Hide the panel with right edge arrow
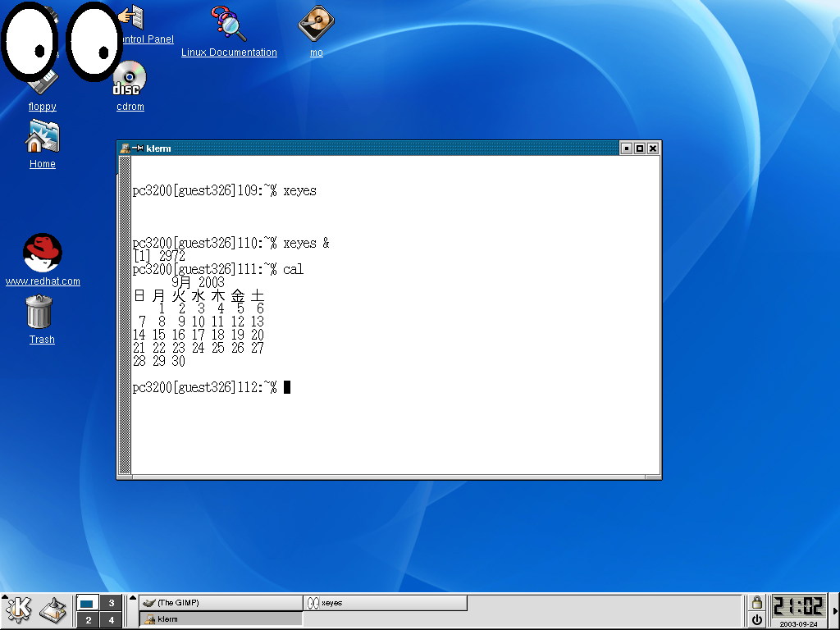Image resolution: width=840 pixels, height=630 pixels. (834, 610)
